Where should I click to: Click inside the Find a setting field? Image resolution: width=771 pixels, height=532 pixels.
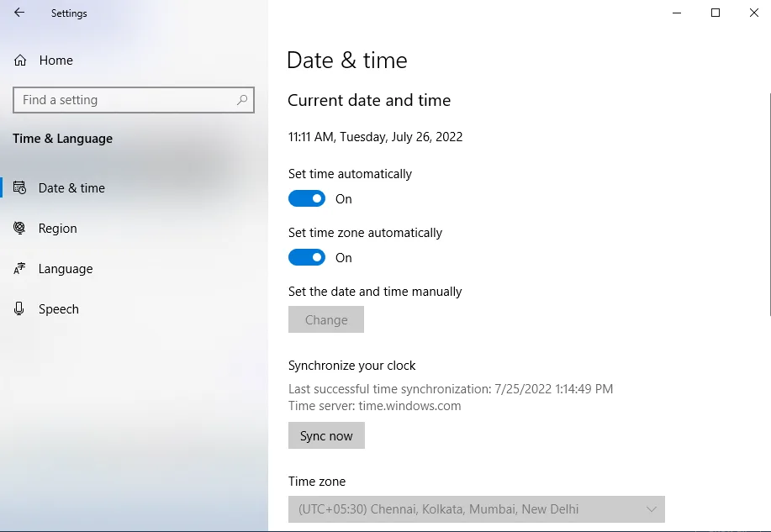coord(126,100)
